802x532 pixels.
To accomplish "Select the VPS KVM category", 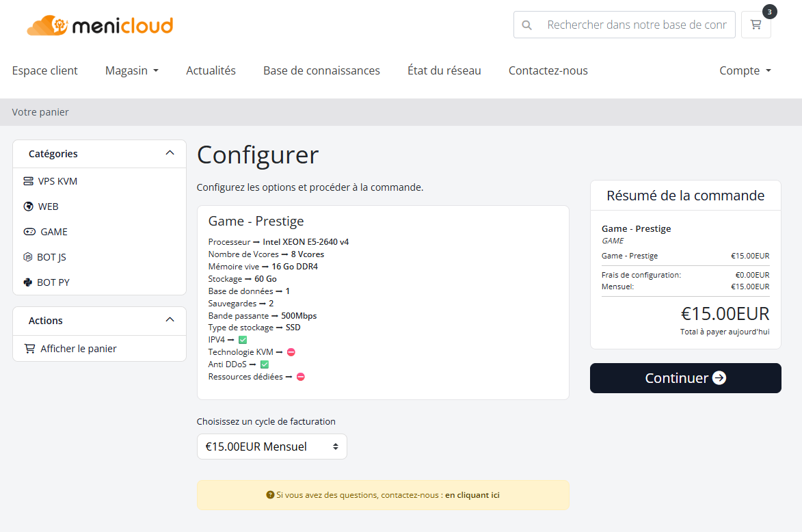I will 99,181.
